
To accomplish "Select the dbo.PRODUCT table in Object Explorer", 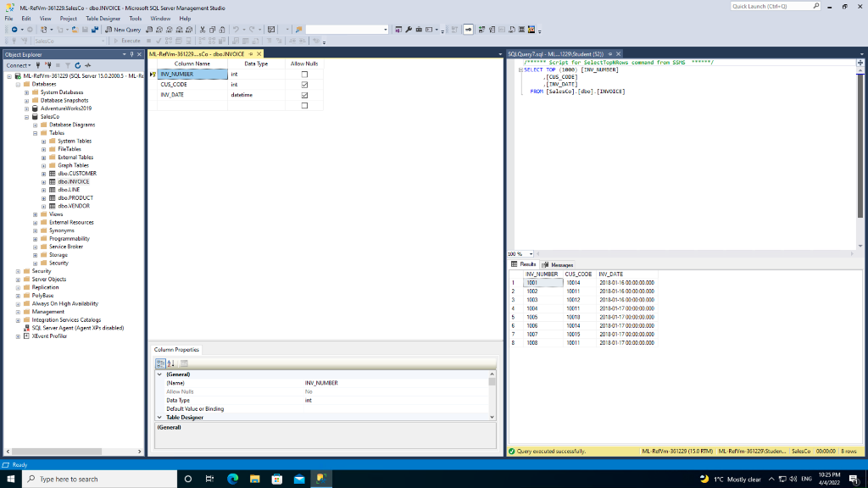I will pos(75,198).
